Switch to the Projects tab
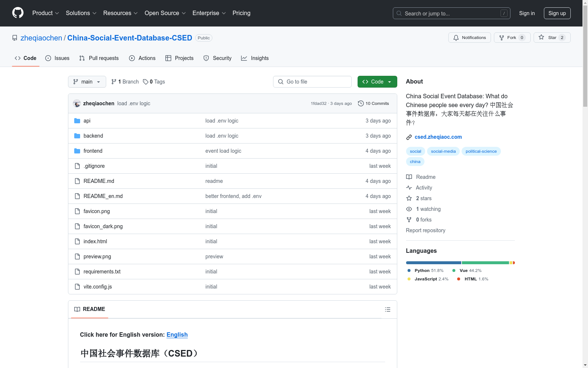Viewport: 588px width, 368px height. coord(179,58)
